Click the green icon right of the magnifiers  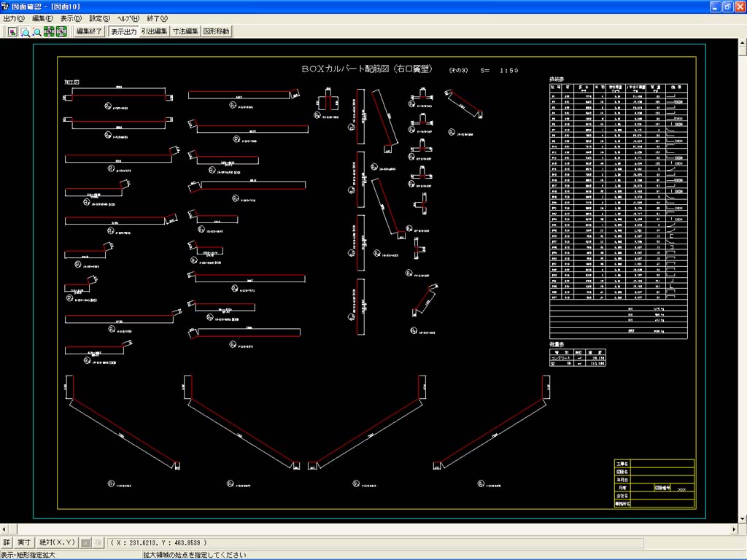(x=49, y=31)
